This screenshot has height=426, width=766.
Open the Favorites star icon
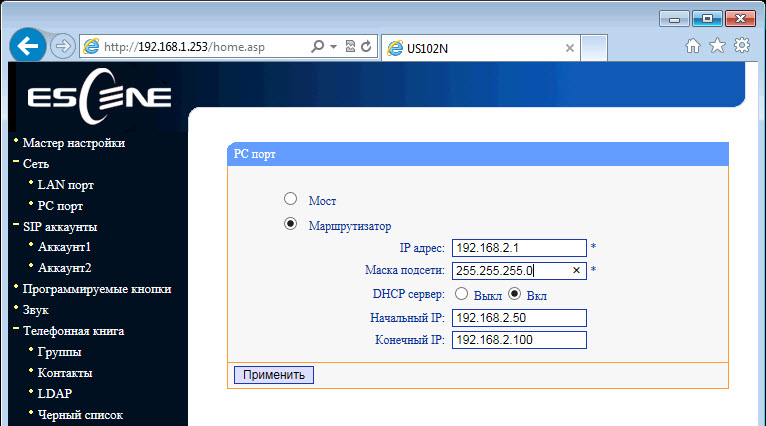(717, 45)
